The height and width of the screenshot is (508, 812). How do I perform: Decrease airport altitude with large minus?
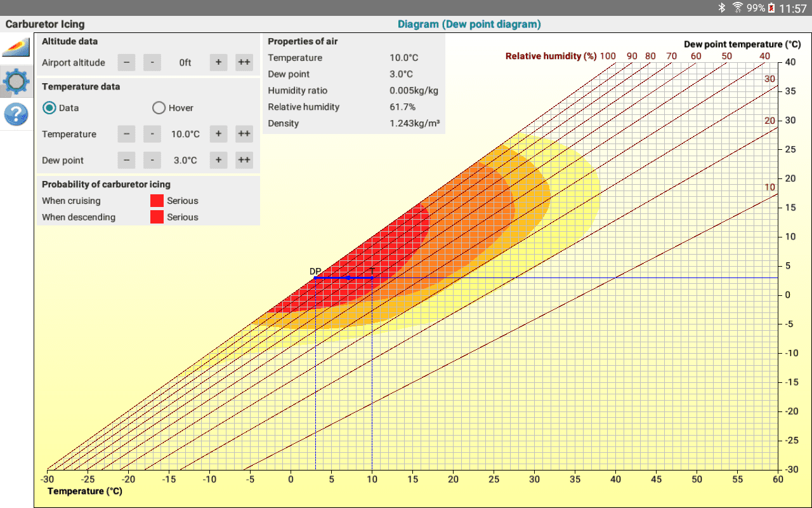point(126,62)
